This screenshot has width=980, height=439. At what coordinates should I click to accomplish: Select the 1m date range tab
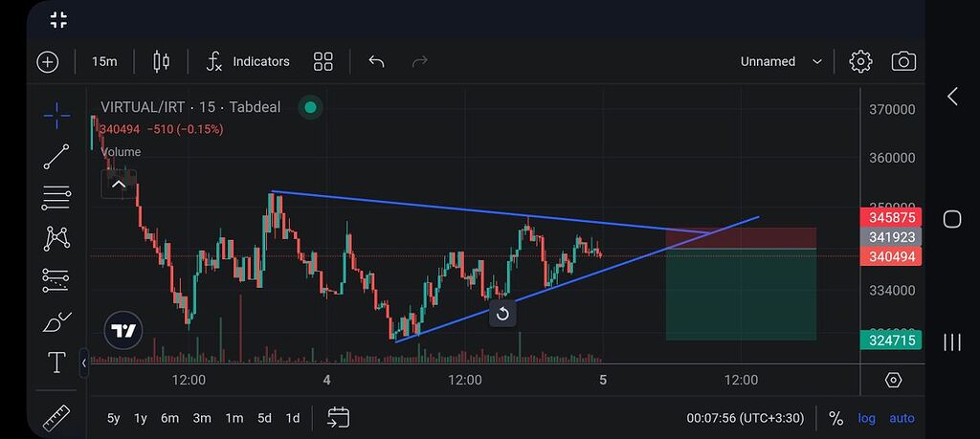(x=234, y=418)
